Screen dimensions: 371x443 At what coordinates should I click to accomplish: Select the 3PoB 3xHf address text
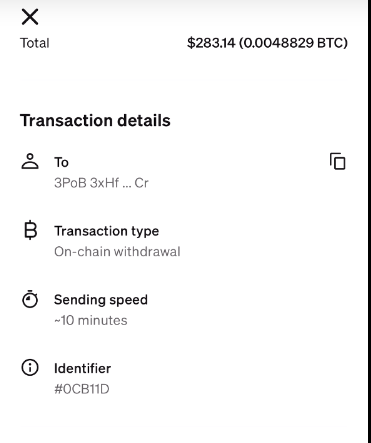coord(87,183)
